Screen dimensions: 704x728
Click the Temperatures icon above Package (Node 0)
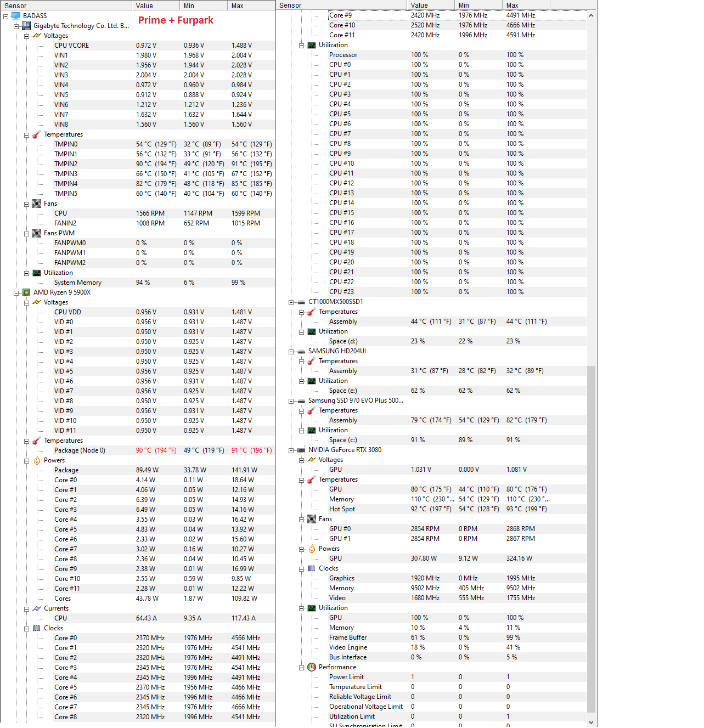(37, 441)
